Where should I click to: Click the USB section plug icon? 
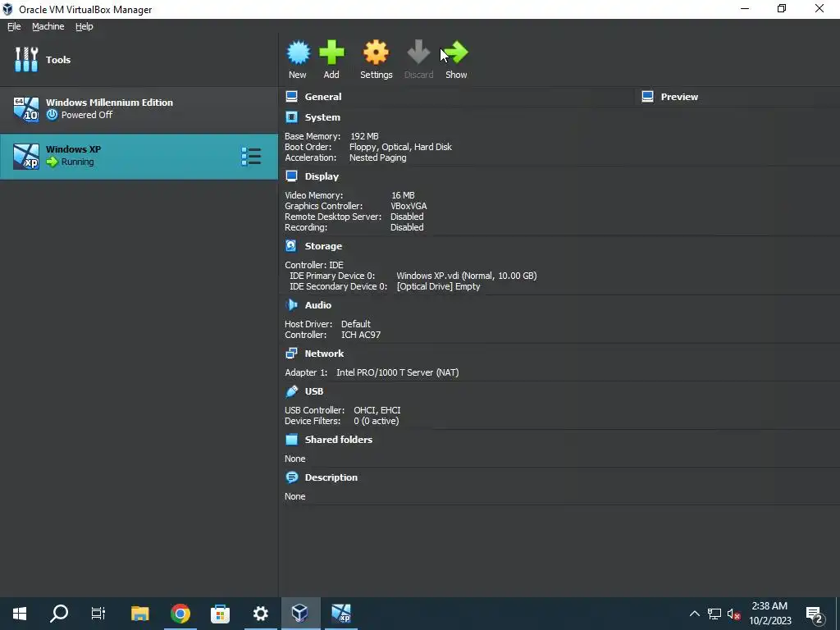pyautogui.click(x=291, y=391)
